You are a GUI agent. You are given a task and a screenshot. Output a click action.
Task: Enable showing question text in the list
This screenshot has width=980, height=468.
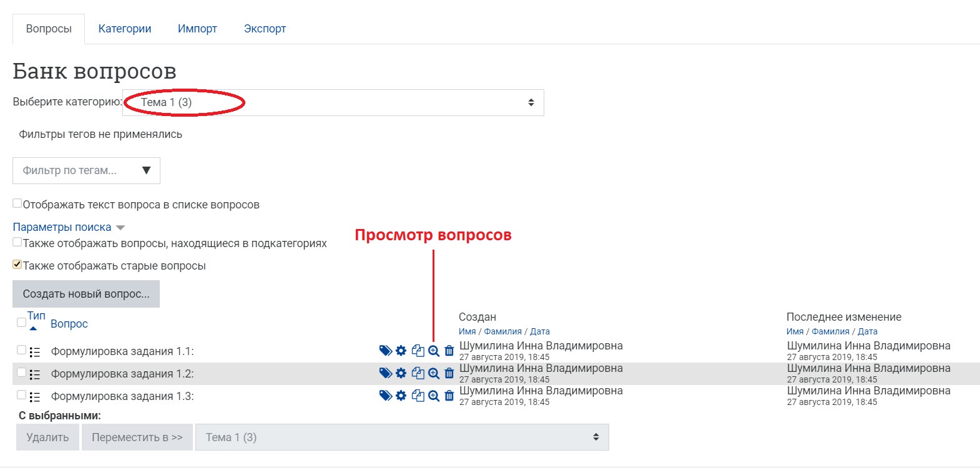click(17, 203)
